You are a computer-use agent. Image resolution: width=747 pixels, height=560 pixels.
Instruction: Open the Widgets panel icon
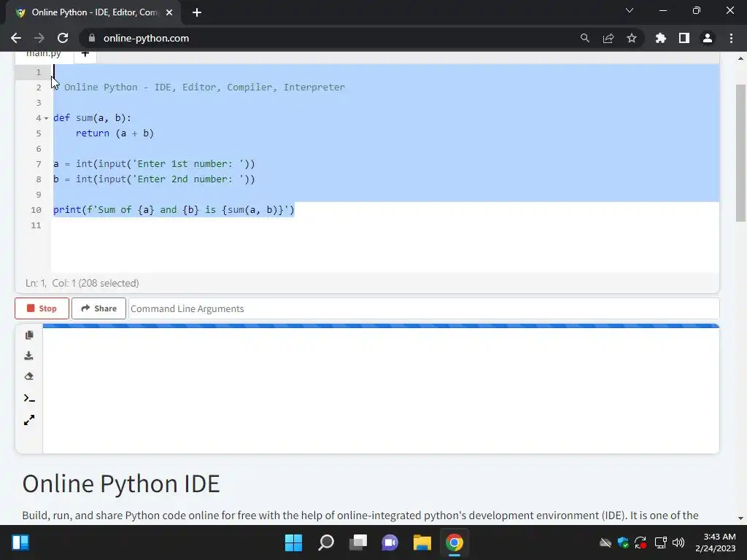pyautogui.click(x=20, y=542)
